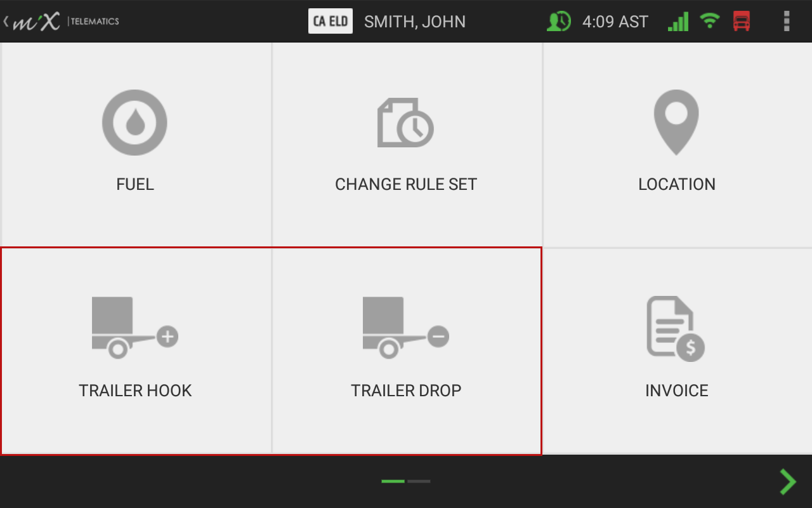Tap the SMITH, JOHN driver name
Screen dimensions: 812x508
(415, 22)
